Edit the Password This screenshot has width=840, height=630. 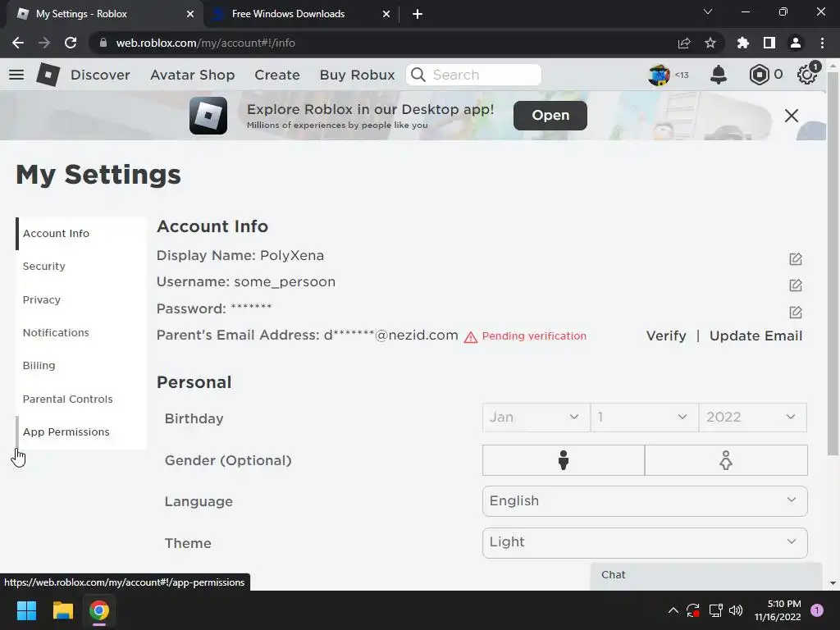pyautogui.click(x=796, y=312)
